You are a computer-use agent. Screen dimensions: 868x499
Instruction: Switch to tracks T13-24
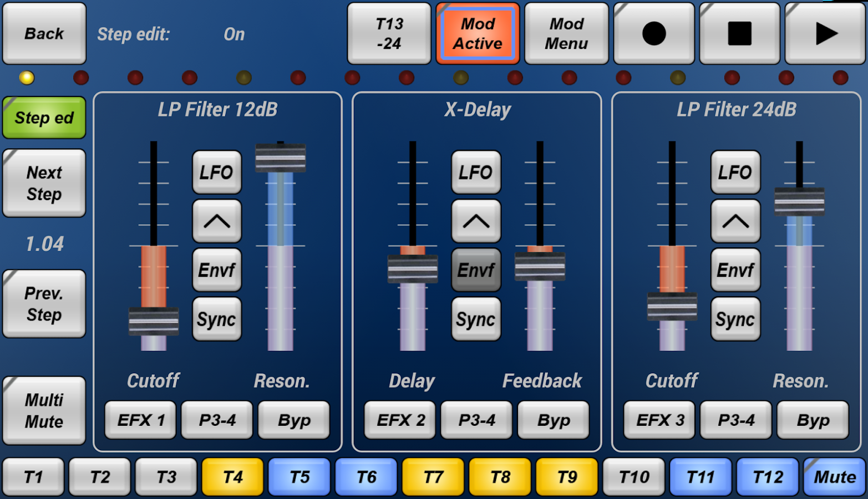point(389,33)
